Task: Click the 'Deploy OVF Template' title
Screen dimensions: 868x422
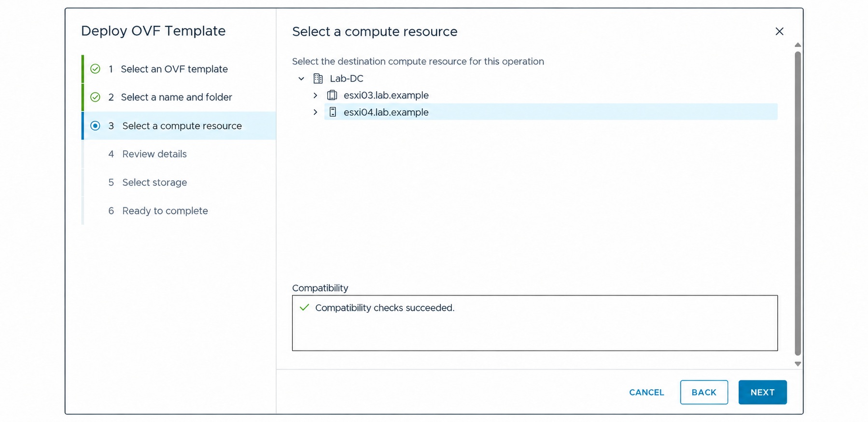Action: click(154, 31)
